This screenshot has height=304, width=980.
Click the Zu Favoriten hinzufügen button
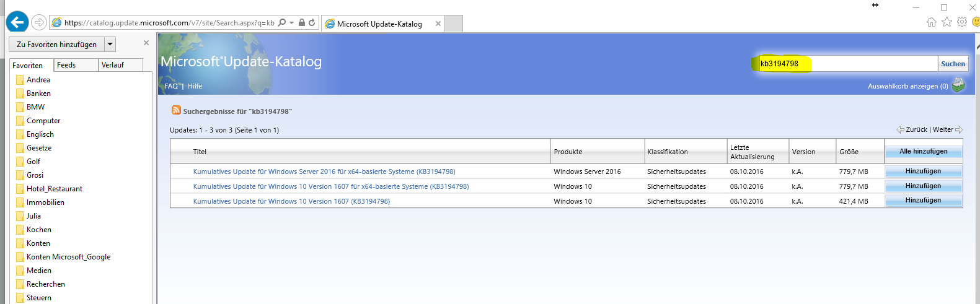tap(56, 44)
